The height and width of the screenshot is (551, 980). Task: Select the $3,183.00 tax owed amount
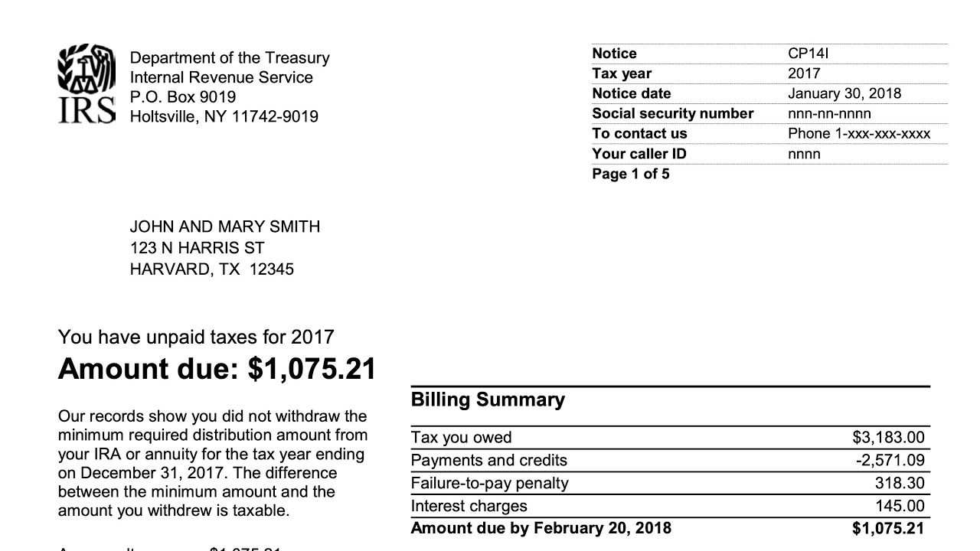point(888,438)
